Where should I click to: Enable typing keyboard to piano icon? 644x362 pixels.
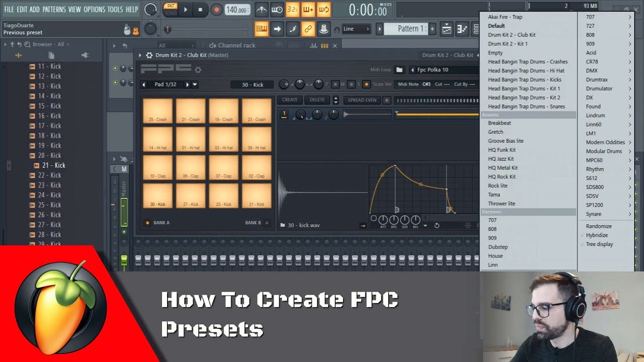pos(262,29)
